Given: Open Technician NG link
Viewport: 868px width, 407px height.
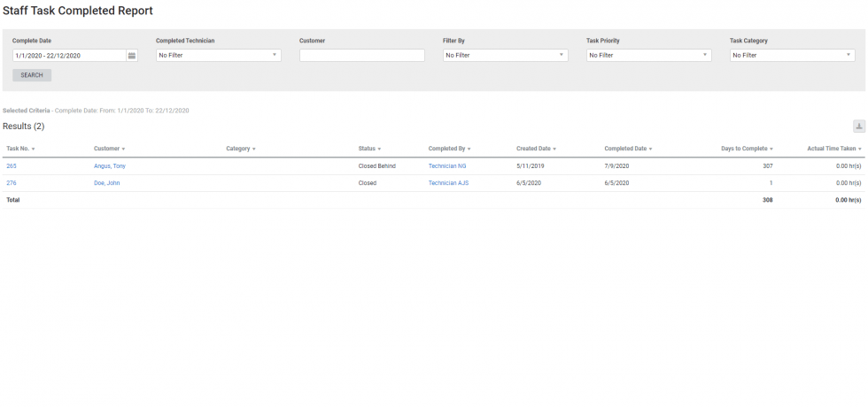Looking at the screenshot, I should pos(447,165).
